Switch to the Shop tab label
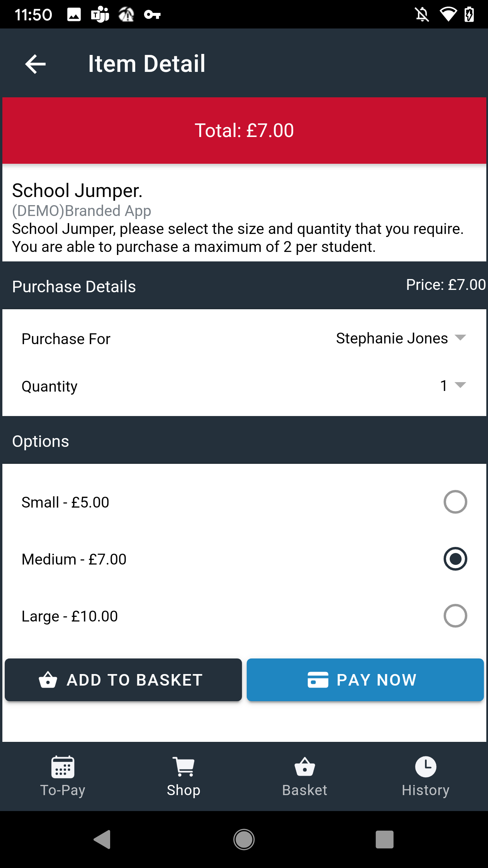488x868 pixels. [184, 790]
